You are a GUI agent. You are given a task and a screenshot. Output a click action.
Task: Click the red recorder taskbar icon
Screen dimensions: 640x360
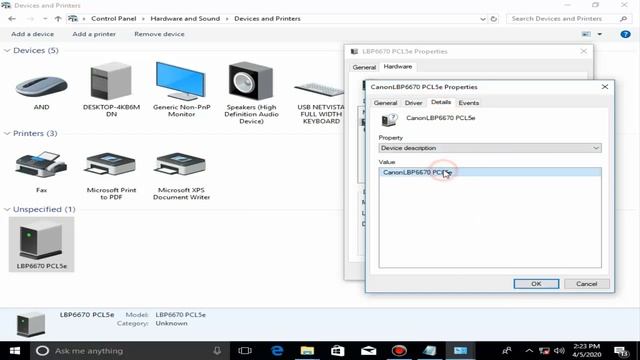click(399, 351)
